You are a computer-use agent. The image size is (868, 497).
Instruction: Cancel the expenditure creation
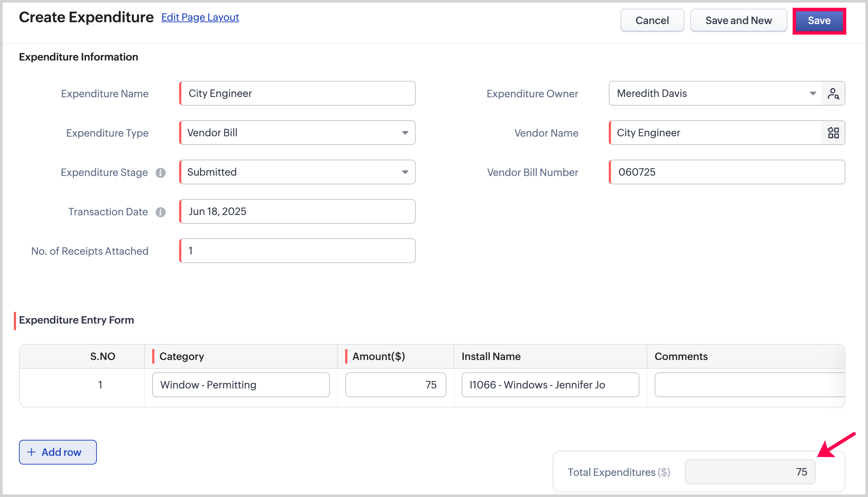[x=652, y=21]
